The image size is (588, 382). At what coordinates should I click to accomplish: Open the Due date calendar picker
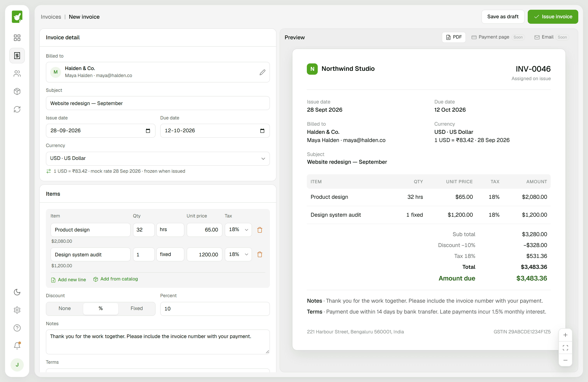(x=262, y=131)
